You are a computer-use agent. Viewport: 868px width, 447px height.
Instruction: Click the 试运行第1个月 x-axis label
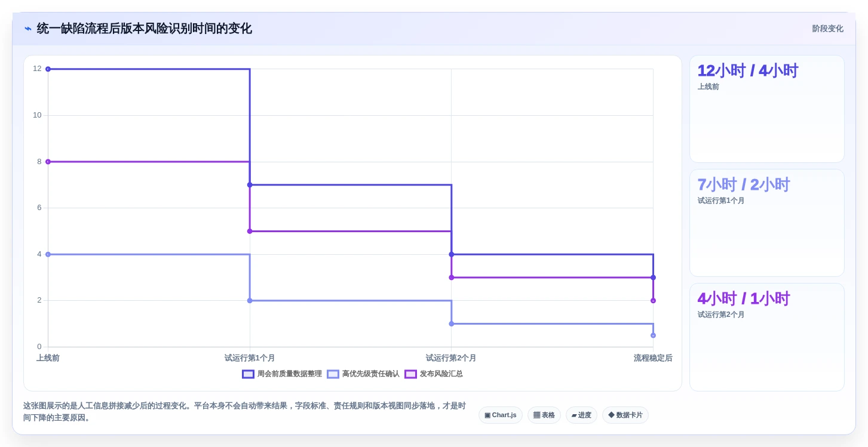[250, 358]
